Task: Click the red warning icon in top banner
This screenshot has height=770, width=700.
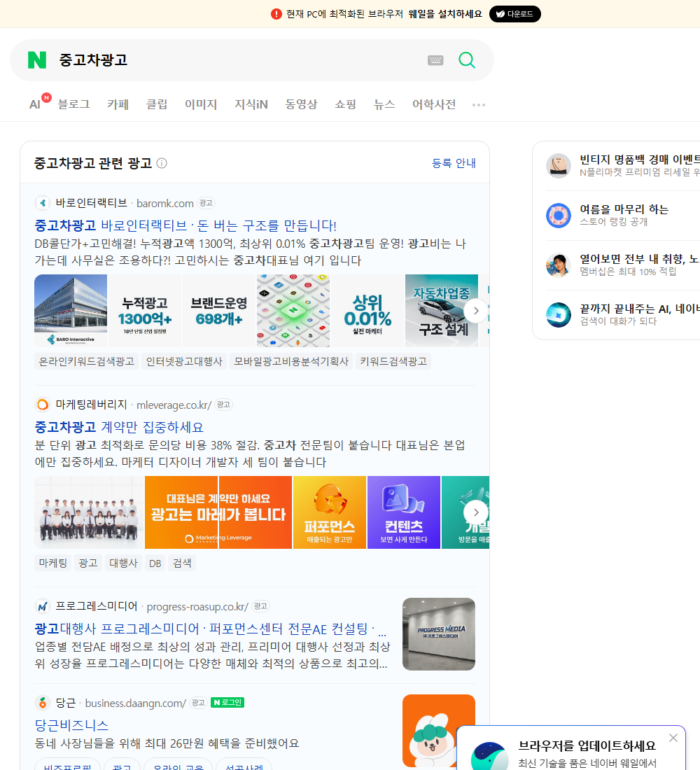Action: [276, 14]
